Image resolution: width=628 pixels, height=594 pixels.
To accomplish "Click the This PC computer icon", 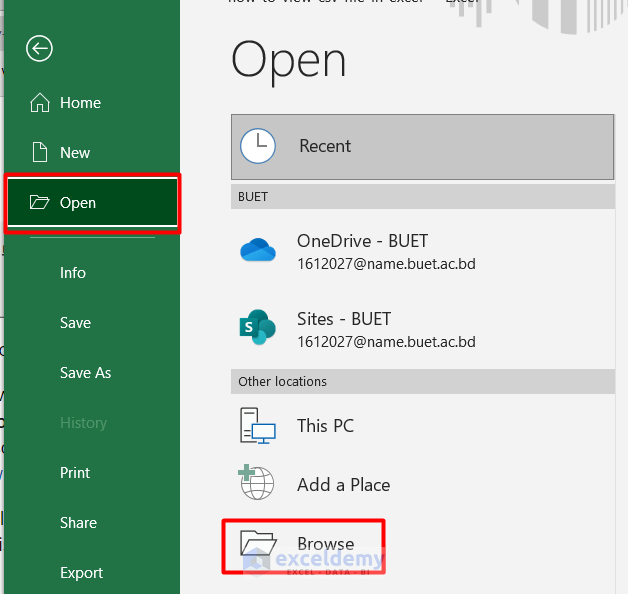I will [258, 425].
